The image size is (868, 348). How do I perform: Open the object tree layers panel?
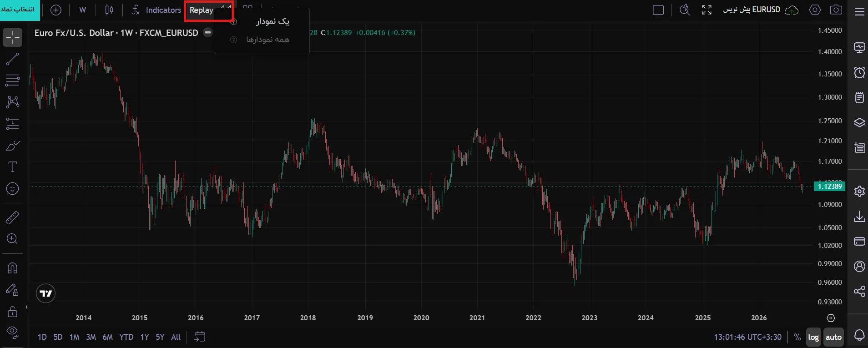(x=859, y=123)
